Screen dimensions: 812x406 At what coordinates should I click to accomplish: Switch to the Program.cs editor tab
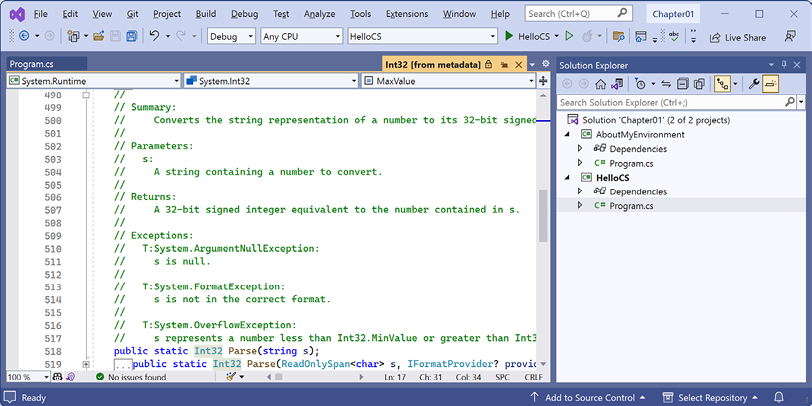point(47,65)
